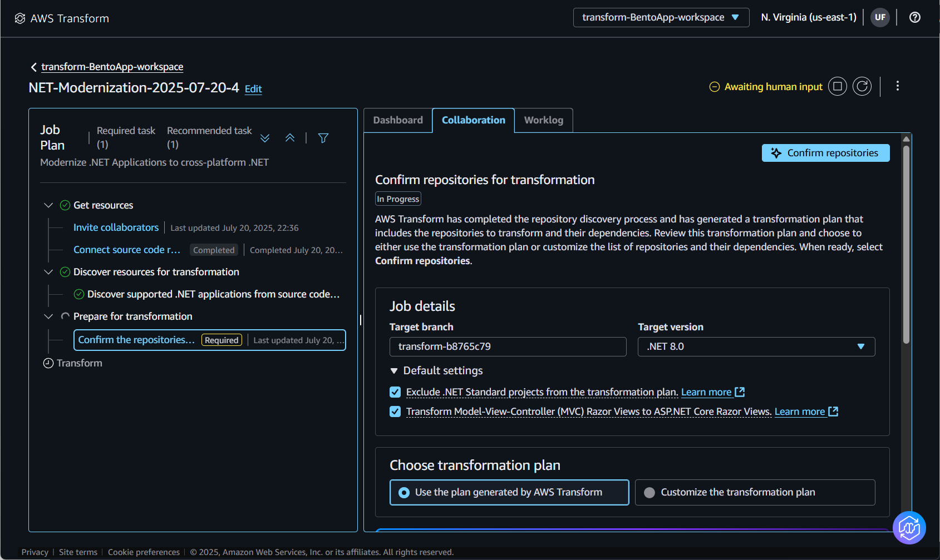Collapse the Get resources tree group
The height and width of the screenshot is (560, 940).
coord(48,205)
